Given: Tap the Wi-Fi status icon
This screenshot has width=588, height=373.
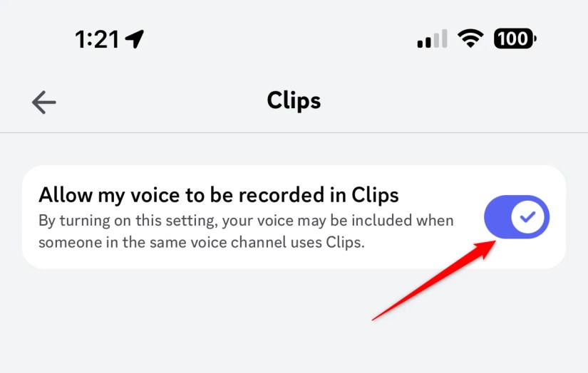Looking at the screenshot, I should click(470, 38).
